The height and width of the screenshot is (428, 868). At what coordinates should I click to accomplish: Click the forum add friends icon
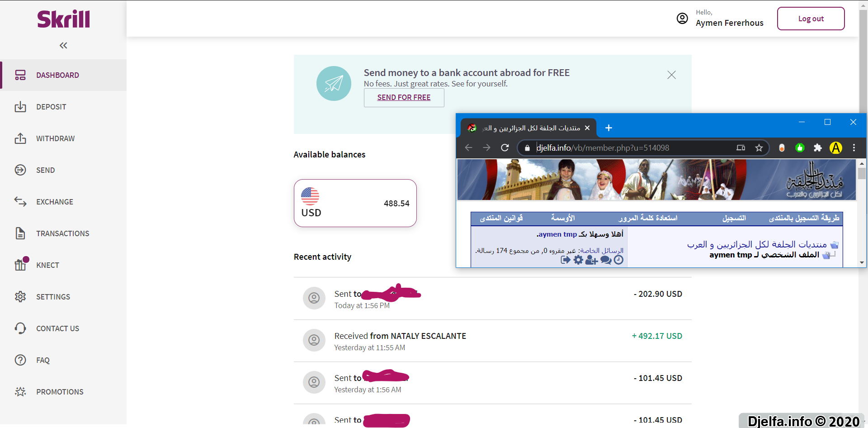pyautogui.click(x=591, y=260)
